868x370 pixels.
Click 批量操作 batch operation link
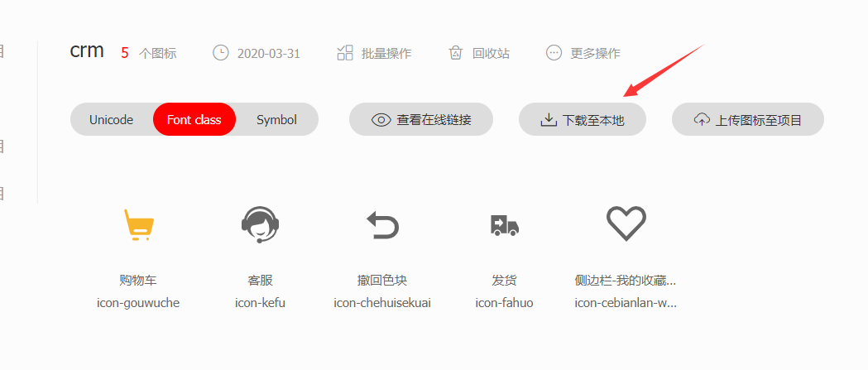coord(386,54)
